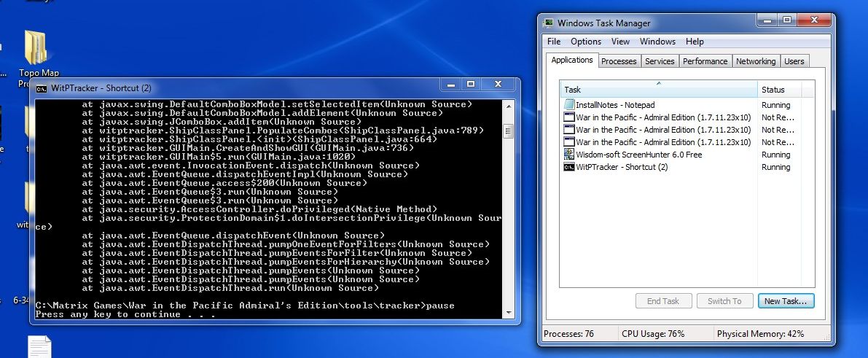Click the CPU Usage: 76% status entry
868x358 pixels.
(x=653, y=334)
